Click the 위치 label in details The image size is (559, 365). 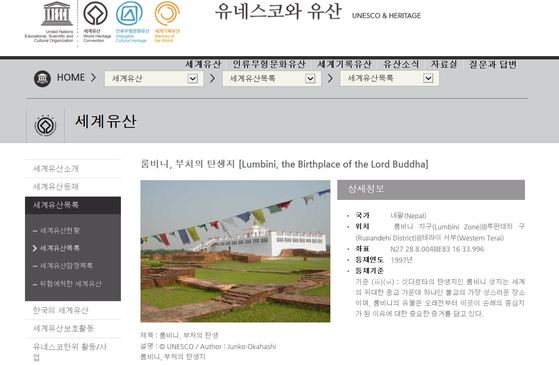pyautogui.click(x=362, y=226)
